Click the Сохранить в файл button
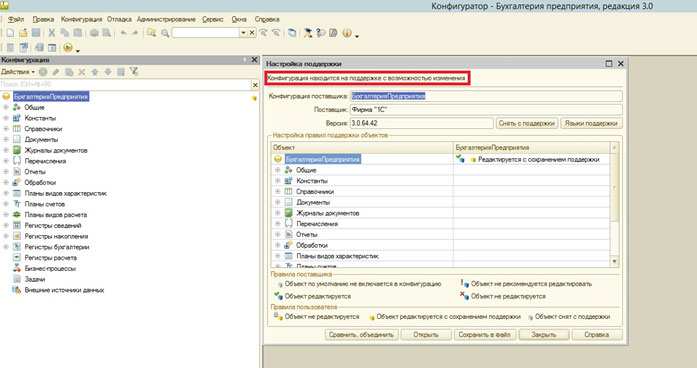Image resolution: width=697 pixels, height=368 pixels. (485, 335)
